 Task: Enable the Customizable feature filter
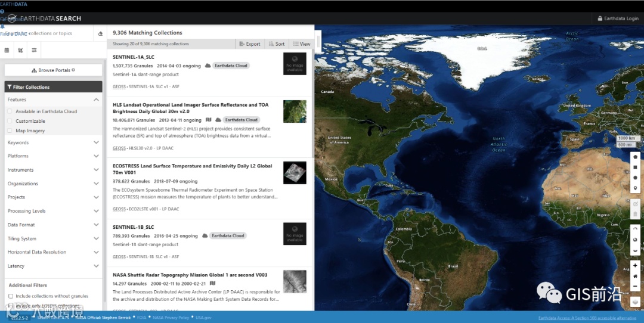coord(10,121)
